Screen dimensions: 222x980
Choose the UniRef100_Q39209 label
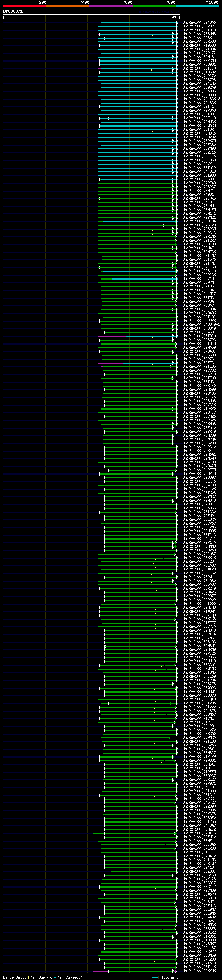click(199, 88)
